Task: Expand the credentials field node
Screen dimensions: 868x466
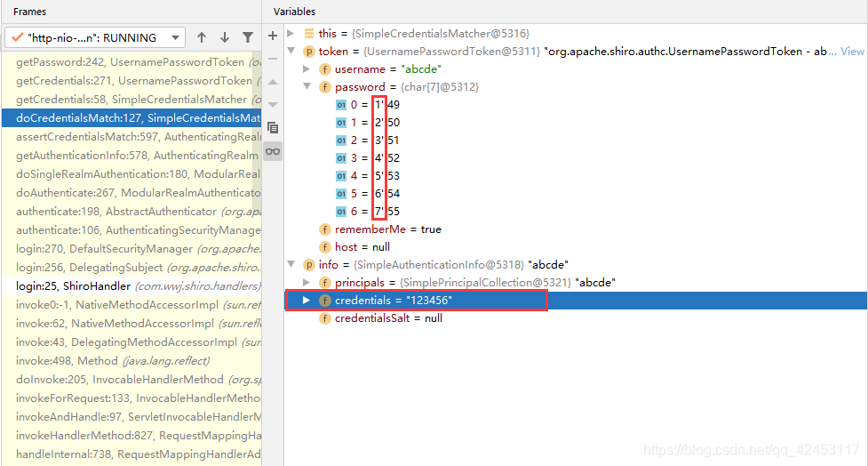Action: point(307,301)
